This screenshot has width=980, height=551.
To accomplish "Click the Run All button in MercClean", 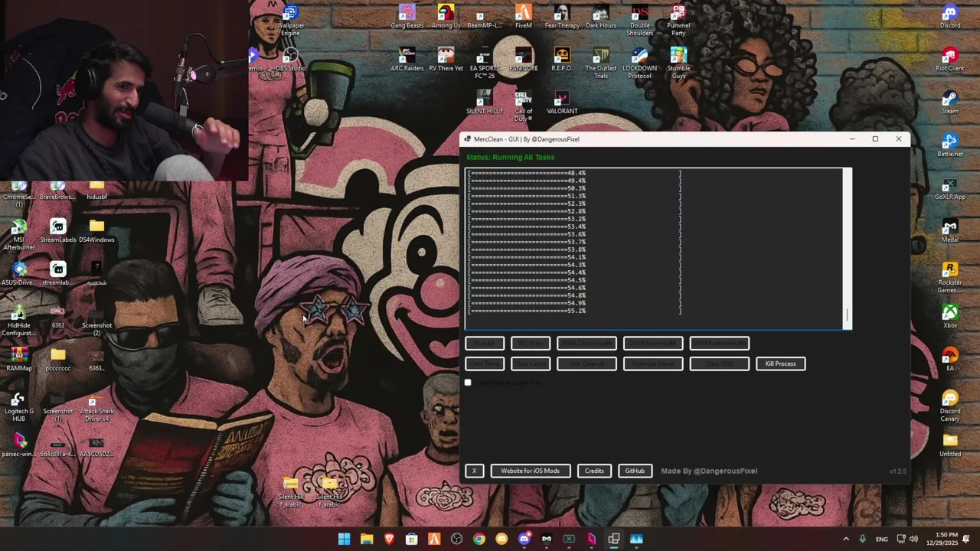I will 485,344.
